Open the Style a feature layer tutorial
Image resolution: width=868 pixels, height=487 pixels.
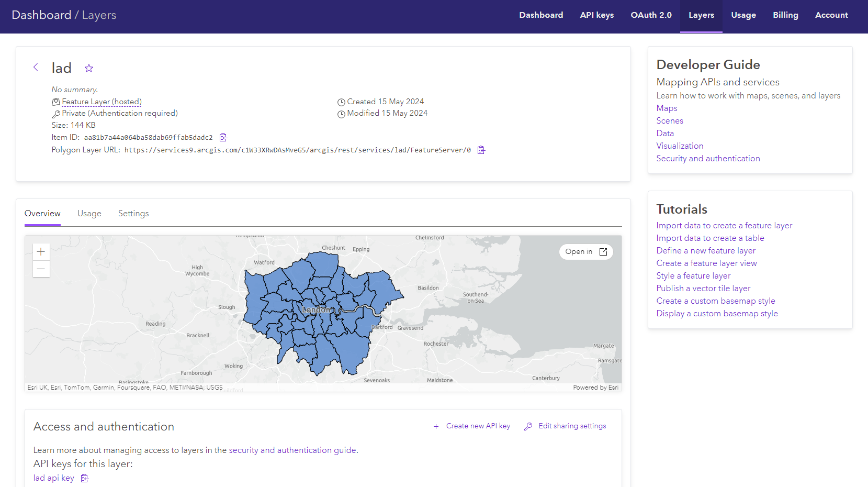click(x=693, y=275)
